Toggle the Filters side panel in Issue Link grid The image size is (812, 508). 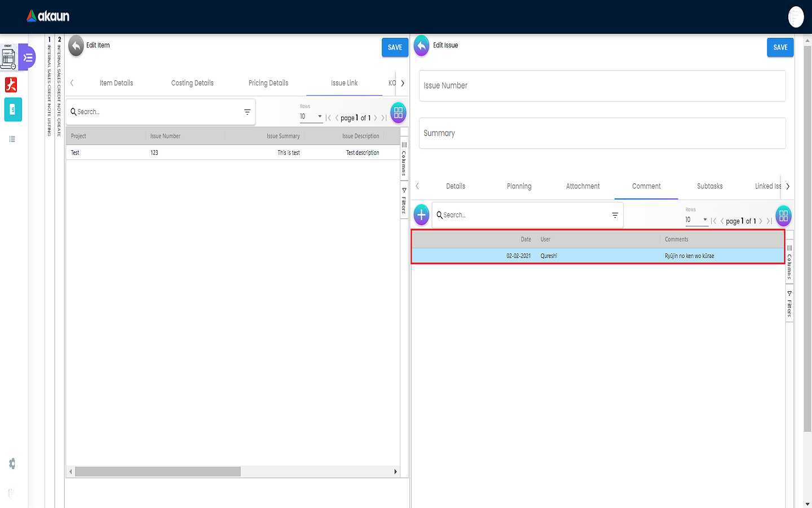[404, 200]
